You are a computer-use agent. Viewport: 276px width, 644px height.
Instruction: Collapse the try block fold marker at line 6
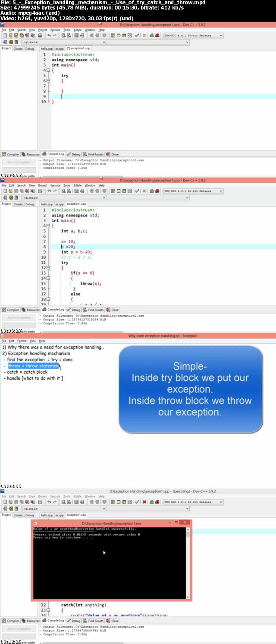click(x=48, y=81)
